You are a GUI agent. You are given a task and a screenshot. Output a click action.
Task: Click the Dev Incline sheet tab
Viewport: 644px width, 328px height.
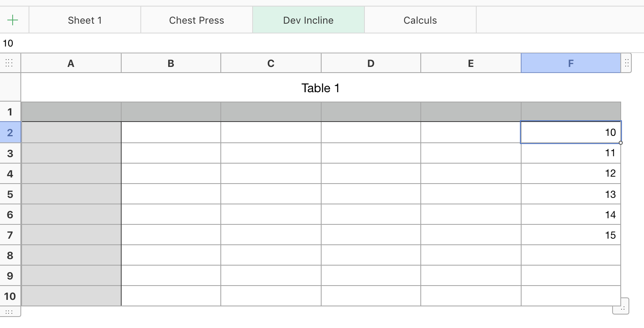308,20
